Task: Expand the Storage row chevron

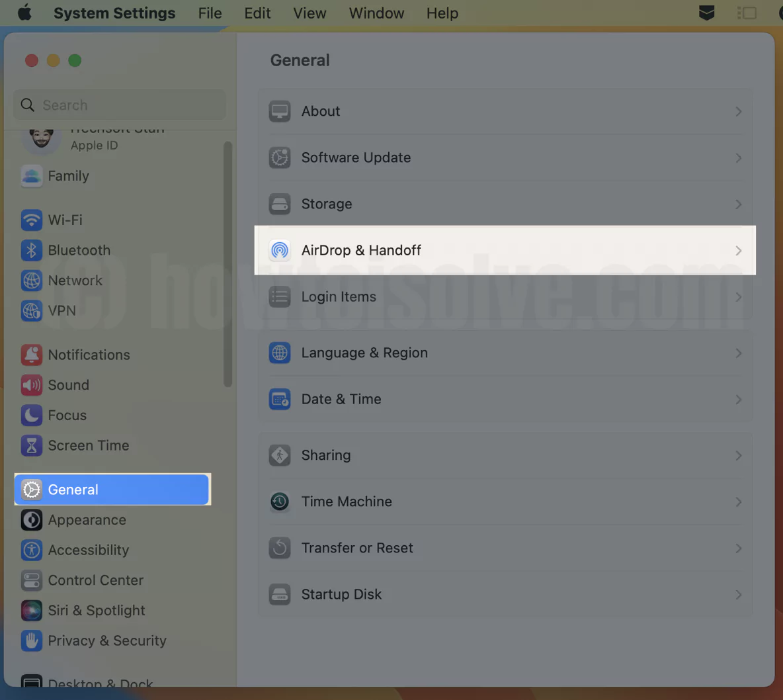Action: [x=738, y=204]
